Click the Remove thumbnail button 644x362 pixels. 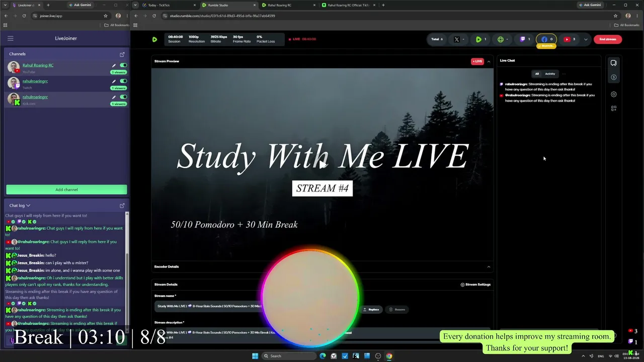(x=397, y=310)
